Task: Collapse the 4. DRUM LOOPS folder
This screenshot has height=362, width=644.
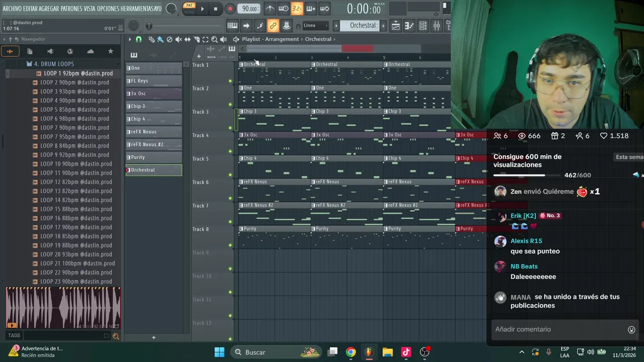Action: [x=54, y=64]
